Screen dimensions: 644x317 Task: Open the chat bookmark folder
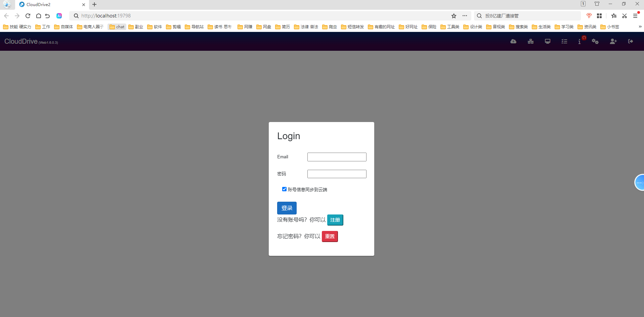pos(117,27)
